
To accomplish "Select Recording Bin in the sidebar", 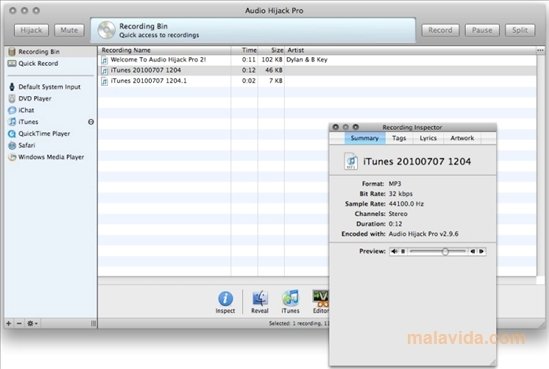I will point(51,52).
